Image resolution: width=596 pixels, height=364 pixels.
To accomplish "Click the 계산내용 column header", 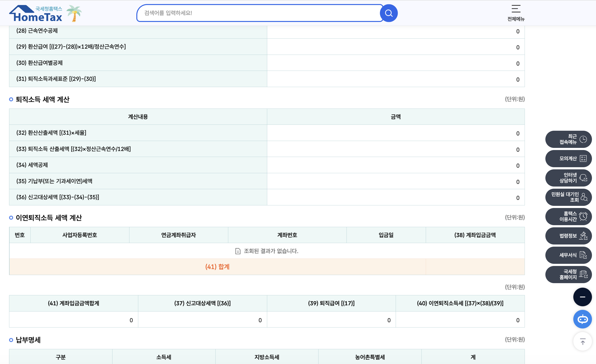I will coord(138,117).
